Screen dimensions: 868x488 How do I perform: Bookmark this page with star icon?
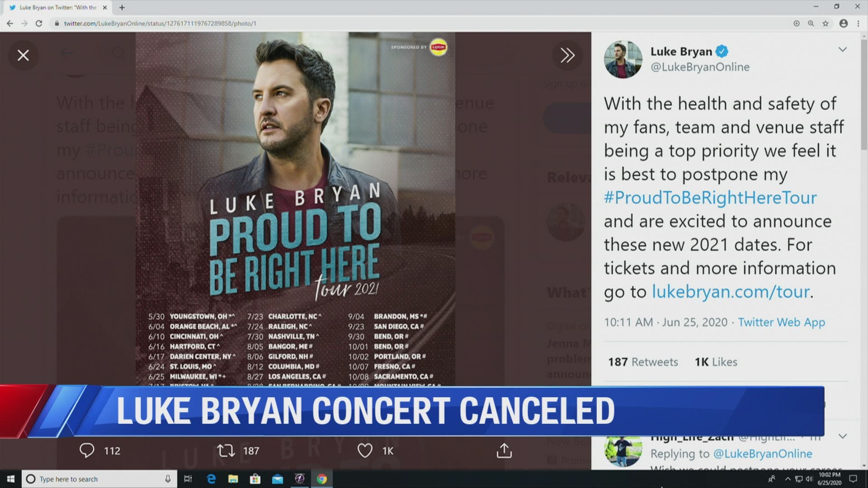pos(826,23)
